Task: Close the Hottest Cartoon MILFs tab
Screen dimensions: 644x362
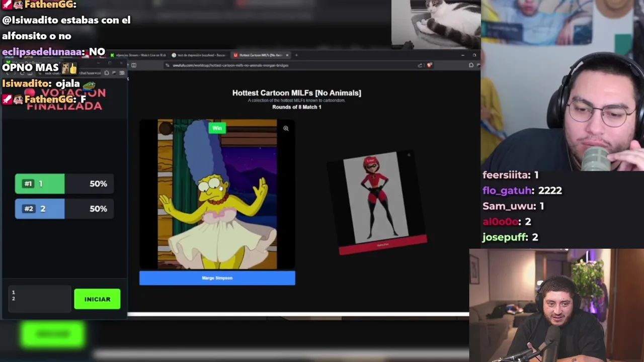Action: point(287,55)
